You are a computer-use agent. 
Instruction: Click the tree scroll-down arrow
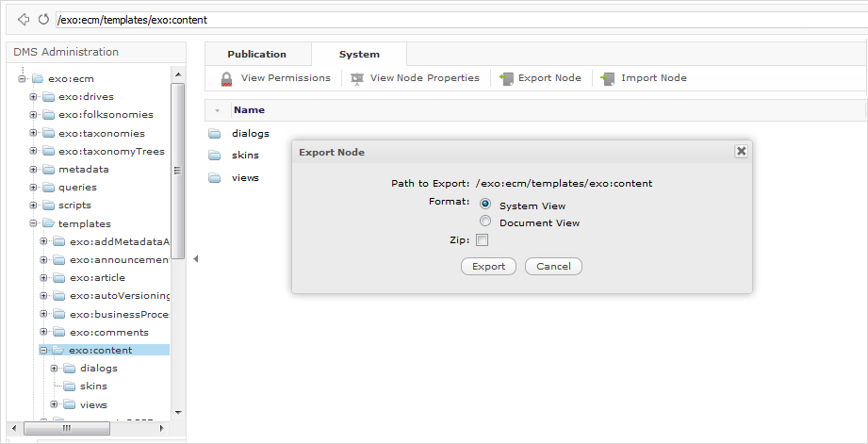[178, 413]
